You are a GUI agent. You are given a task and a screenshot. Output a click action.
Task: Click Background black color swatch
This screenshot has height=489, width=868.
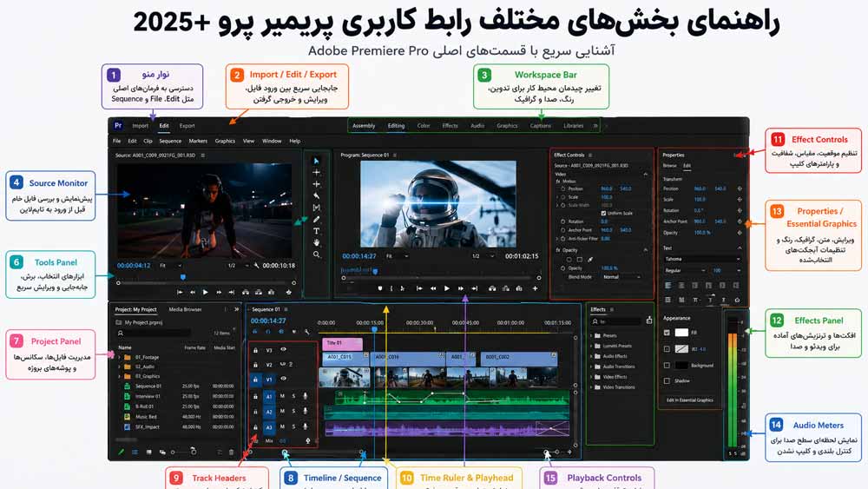pos(681,366)
